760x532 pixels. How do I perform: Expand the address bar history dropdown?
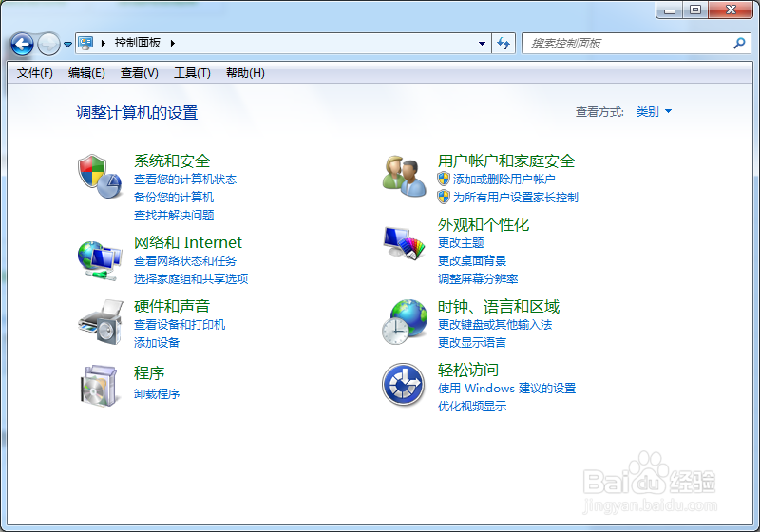[482, 44]
